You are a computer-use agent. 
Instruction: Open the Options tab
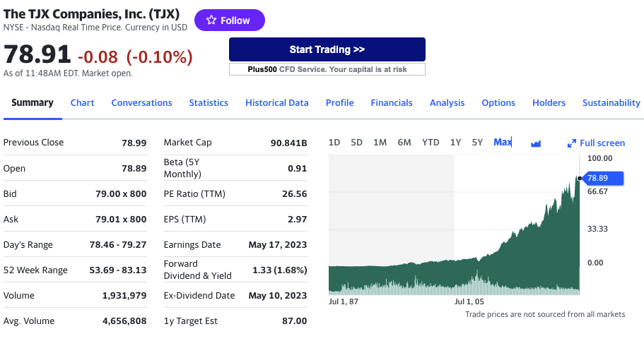coord(498,102)
